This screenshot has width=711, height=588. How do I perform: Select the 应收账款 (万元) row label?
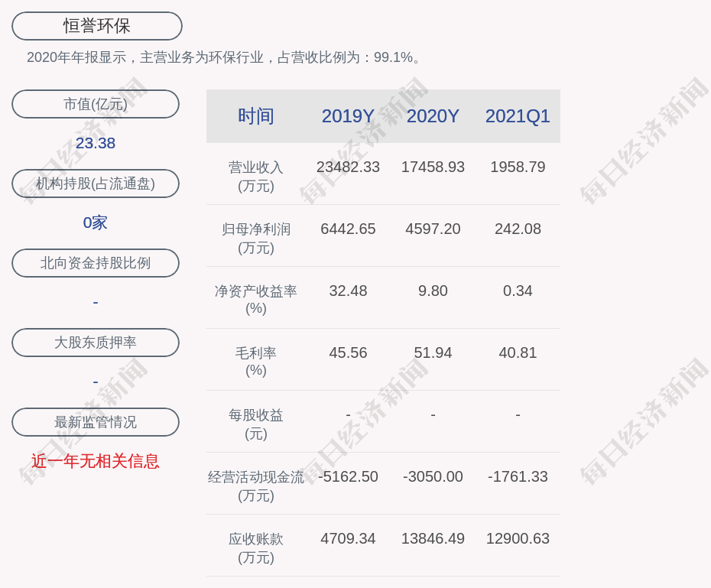tap(256, 548)
